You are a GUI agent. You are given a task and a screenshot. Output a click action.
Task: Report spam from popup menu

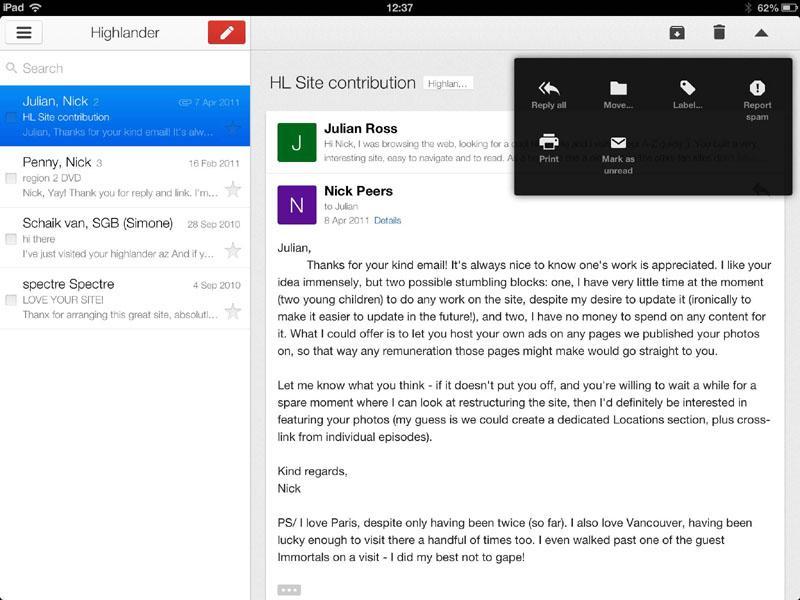point(757,101)
